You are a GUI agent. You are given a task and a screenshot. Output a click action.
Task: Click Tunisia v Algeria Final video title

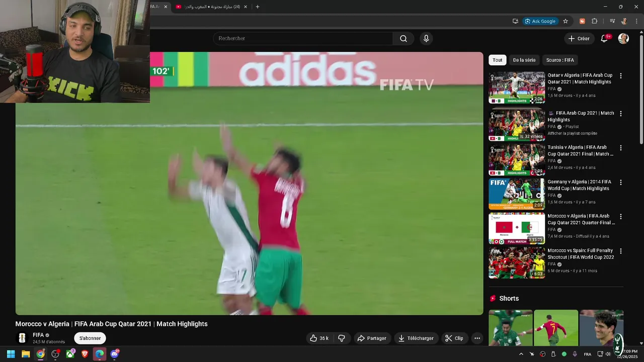(x=581, y=151)
